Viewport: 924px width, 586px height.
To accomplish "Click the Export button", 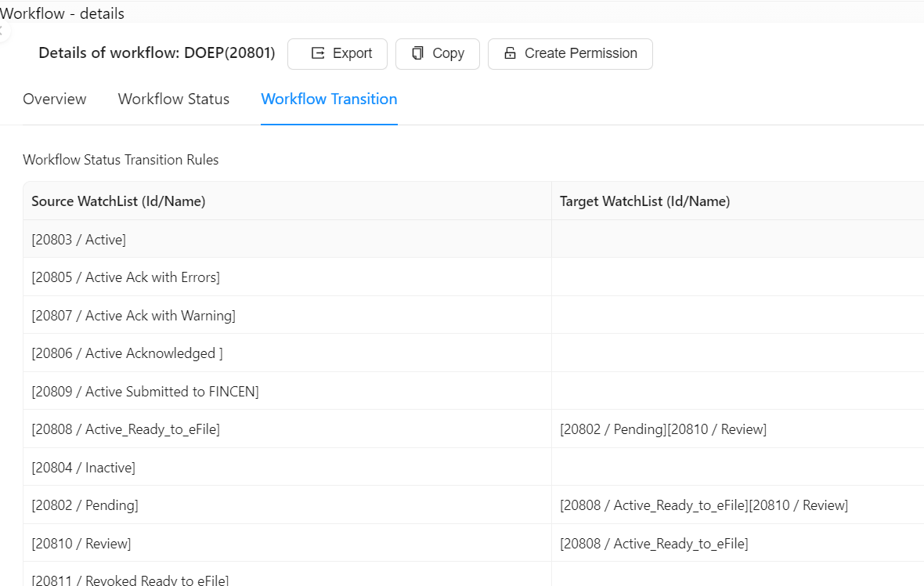I will (x=337, y=53).
